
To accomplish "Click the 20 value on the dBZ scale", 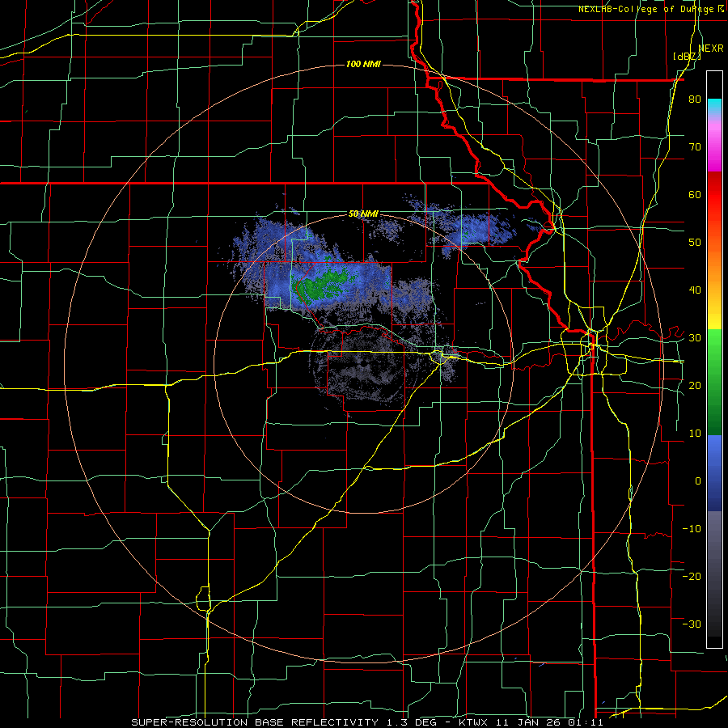I will coord(695,386).
